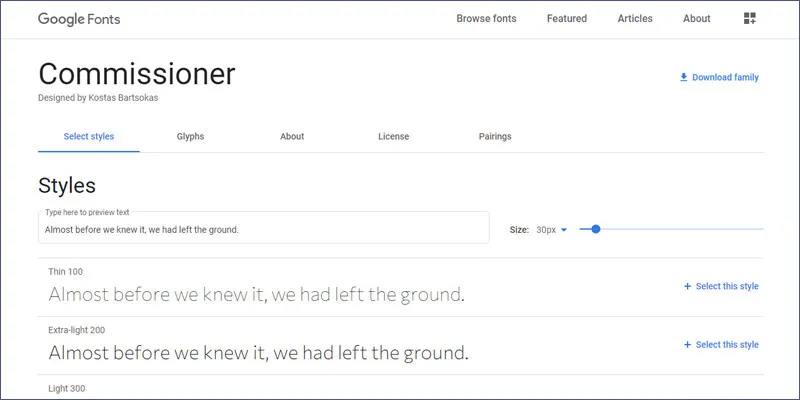The height and width of the screenshot is (400, 800).
Task: Click the plus icon for Extra-light 200
Action: [687, 345]
